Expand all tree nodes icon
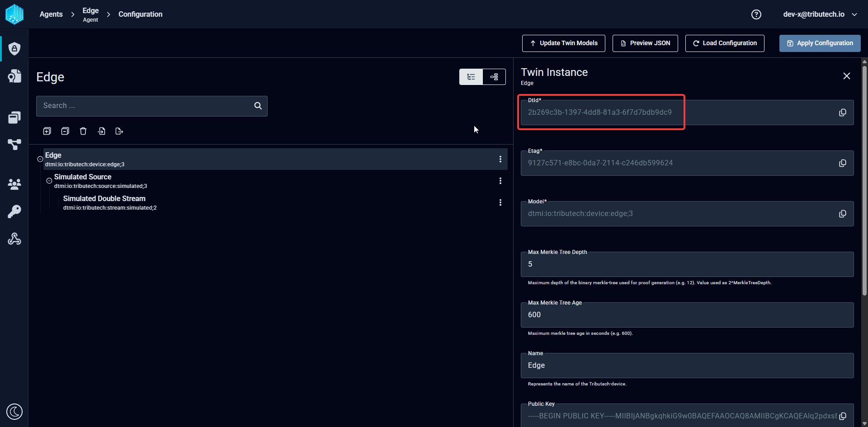Image resolution: width=868 pixels, height=427 pixels. pos(47,131)
